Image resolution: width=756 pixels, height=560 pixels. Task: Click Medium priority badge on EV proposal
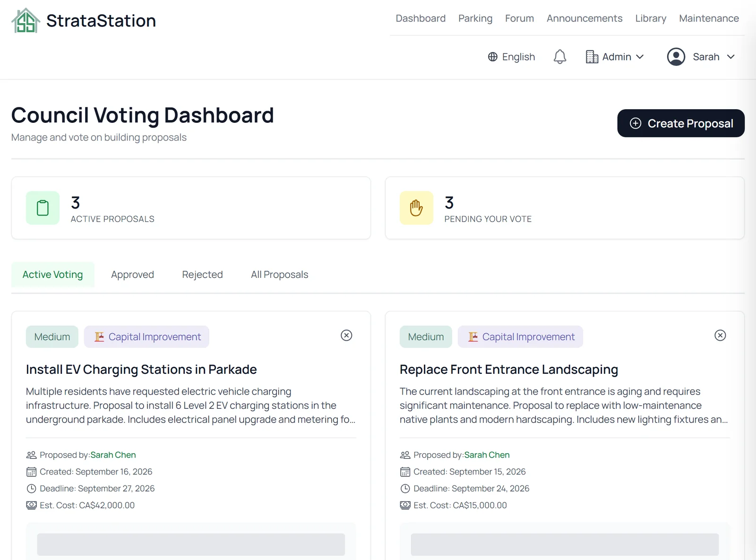[52, 337]
